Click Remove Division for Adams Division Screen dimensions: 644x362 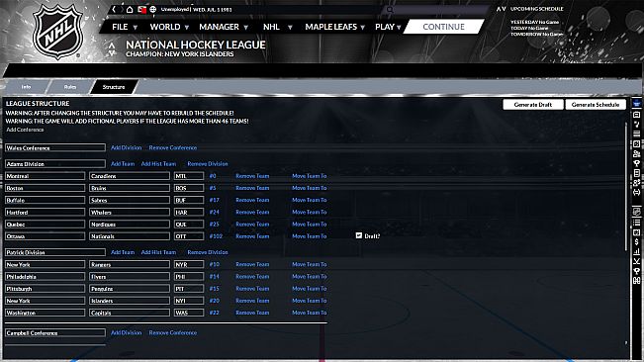click(x=208, y=164)
